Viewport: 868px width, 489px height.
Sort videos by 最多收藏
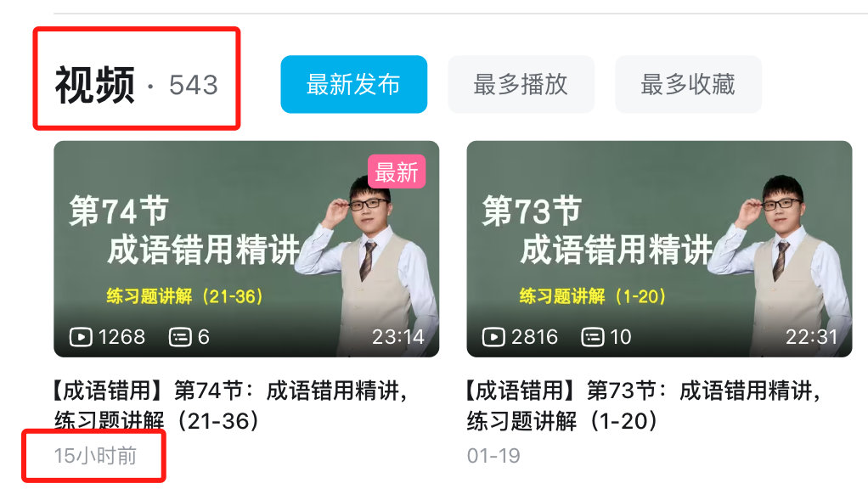688,85
